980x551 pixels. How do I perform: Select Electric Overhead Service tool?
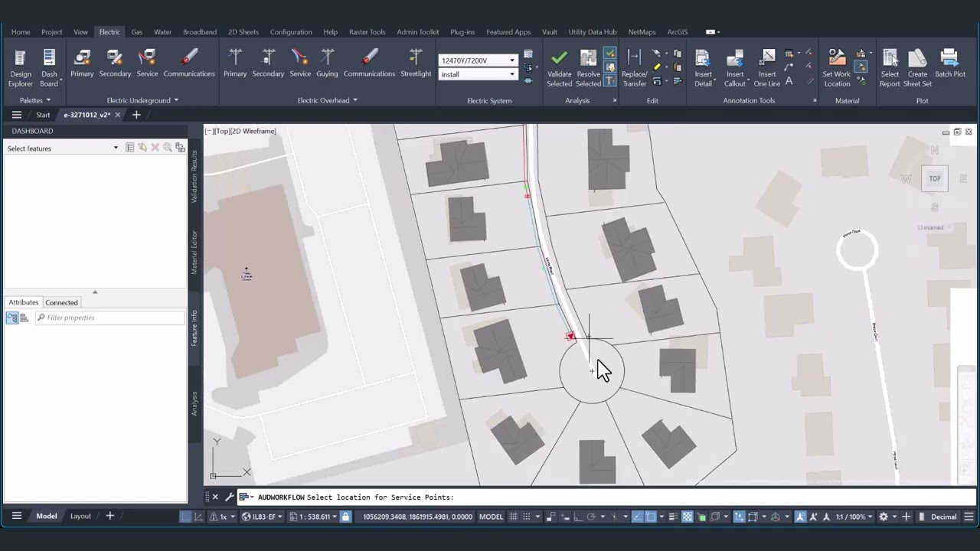click(300, 64)
